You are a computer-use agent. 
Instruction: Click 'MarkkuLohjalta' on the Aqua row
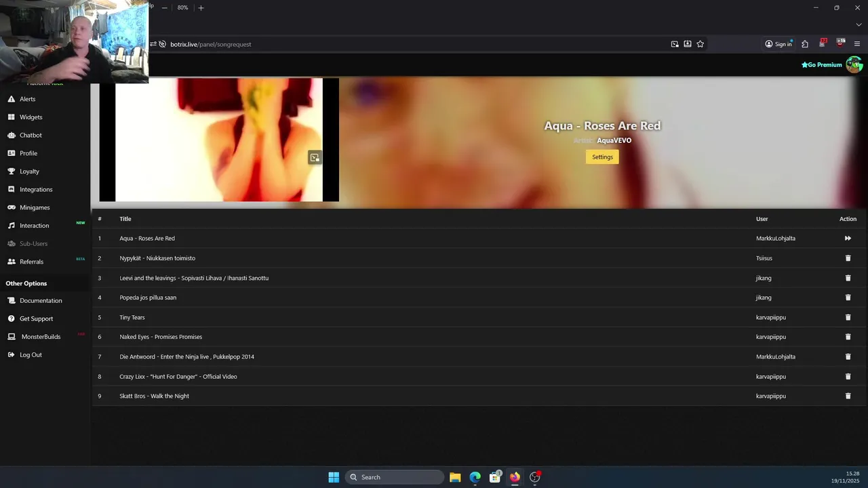click(776, 239)
